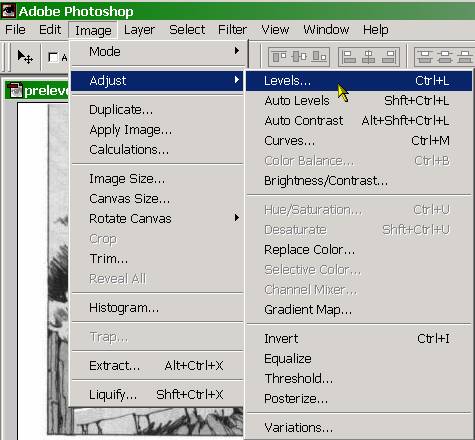Click the align horizontal centers icon

[368, 57]
